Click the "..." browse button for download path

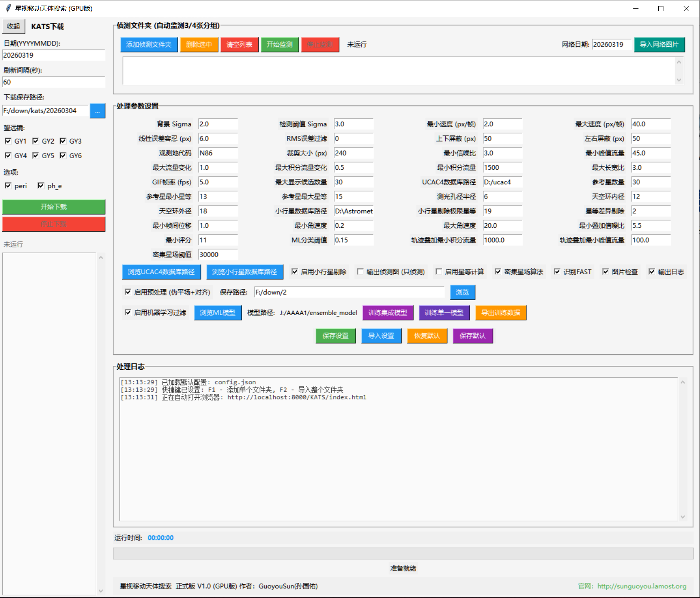[97, 111]
